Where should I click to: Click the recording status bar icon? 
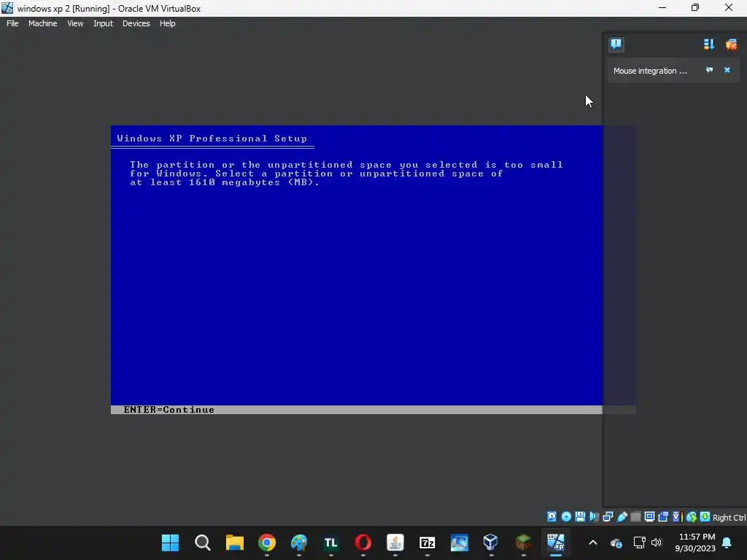[x=663, y=517]
